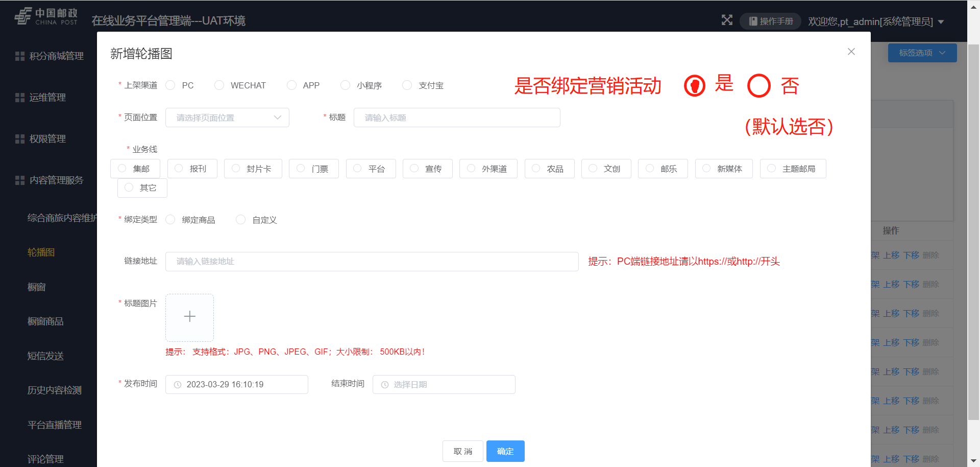Choose 邮乐 business line option

click(x=663, y=169)
